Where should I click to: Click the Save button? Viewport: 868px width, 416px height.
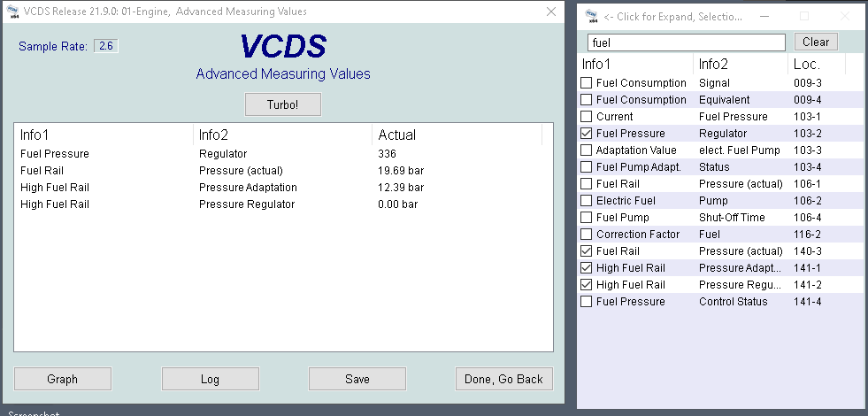357,379
